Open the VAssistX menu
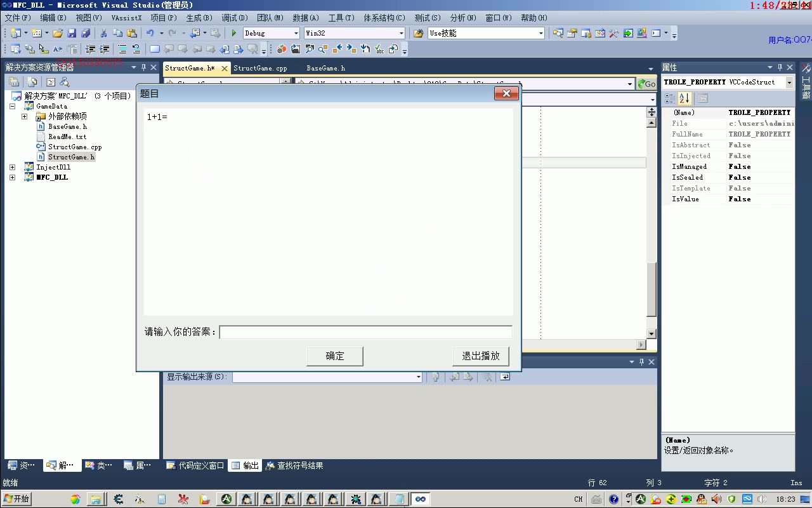The height and width of the screenshot is (508, 812). point(126,18)
